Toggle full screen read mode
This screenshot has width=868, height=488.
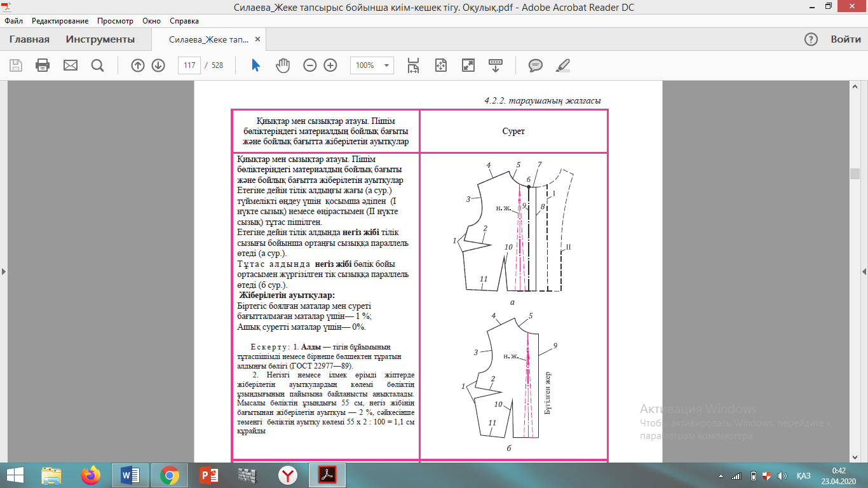[x=468, y=65]
